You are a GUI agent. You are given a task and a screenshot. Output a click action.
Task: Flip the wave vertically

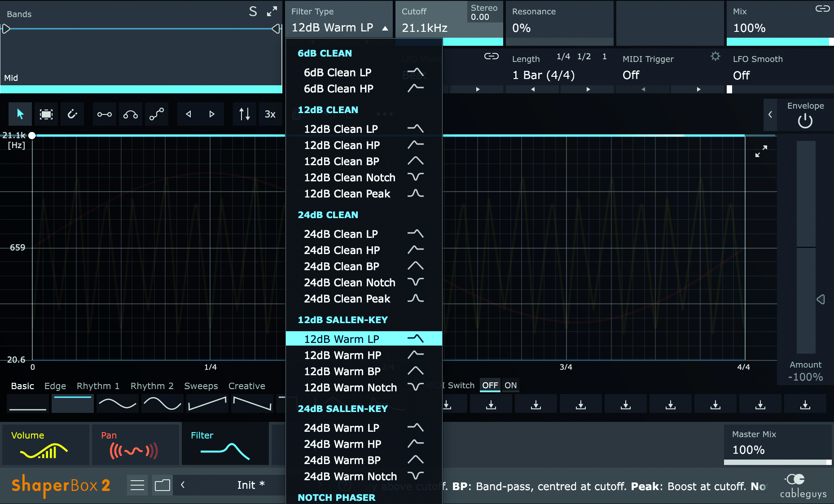(x=245, y=114)
